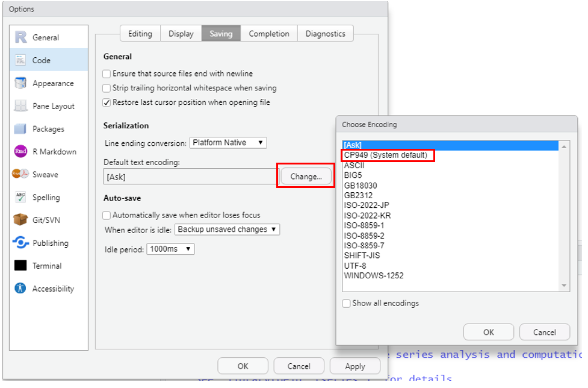Select UTF-8 encoding
Screen dimensions: 588x388
(450, 266)
